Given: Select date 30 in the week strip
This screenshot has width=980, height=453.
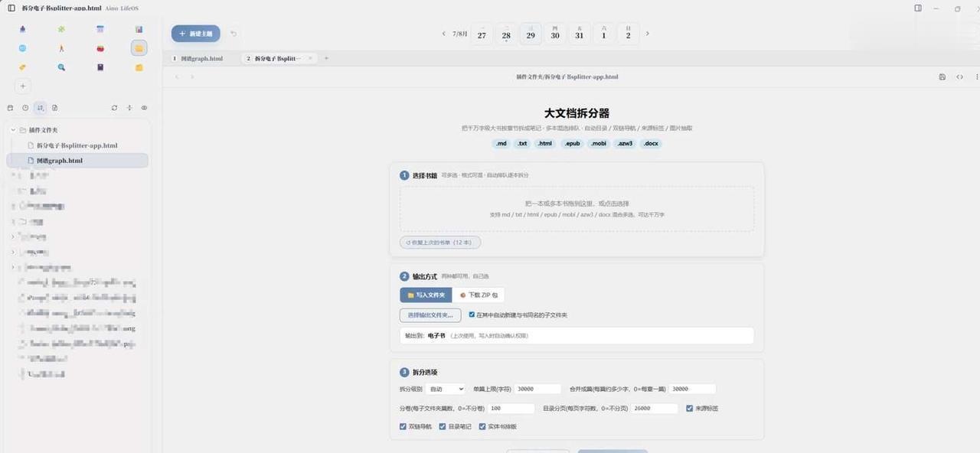Looking at the screenshot, I should 555,34.
